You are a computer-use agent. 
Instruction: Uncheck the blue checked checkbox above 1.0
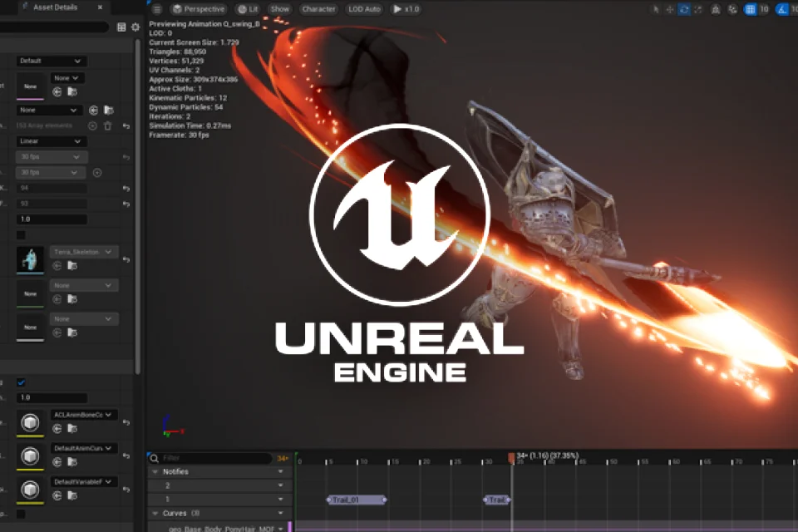coord(21,383)
